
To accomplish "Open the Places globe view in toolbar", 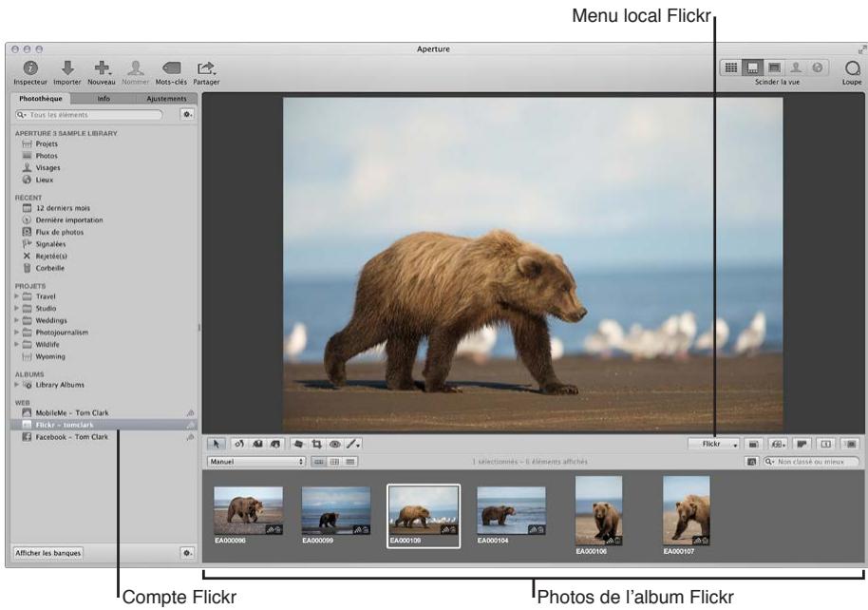I will click(x=817, y=67).
